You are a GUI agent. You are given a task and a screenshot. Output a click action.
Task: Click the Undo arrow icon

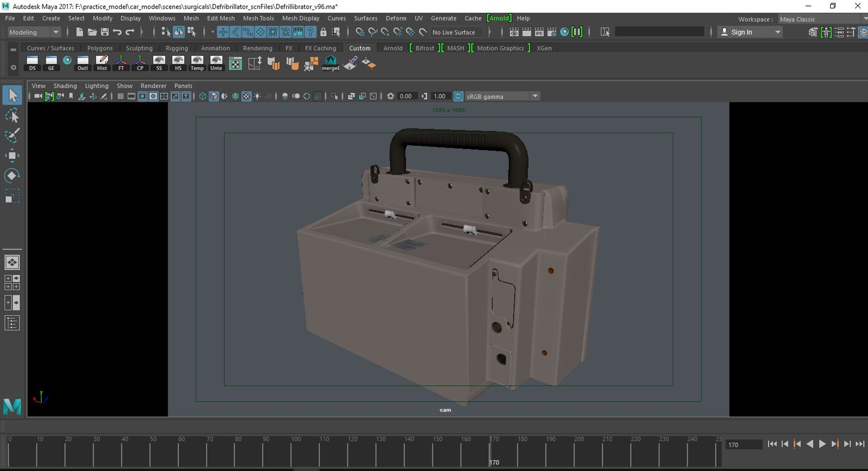117,32
